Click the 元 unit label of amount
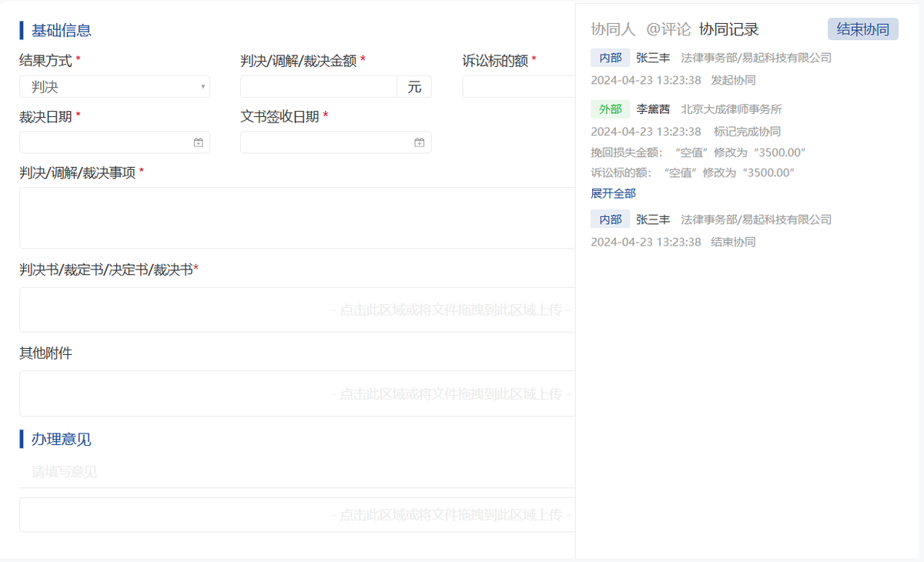Image resolution: width=924 pixels, height=562 pixels. [414, 87]
